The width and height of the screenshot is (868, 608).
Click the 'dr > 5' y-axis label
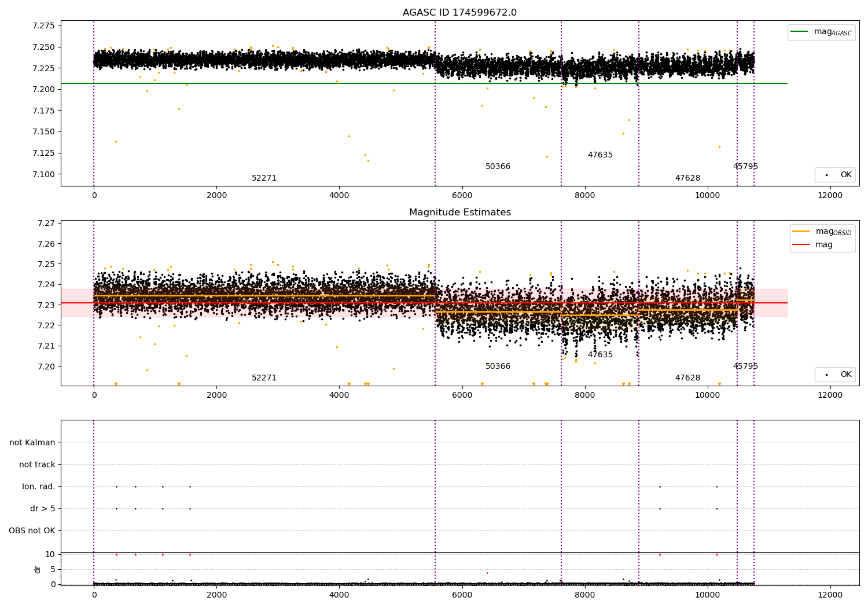(x=43, y=508)
